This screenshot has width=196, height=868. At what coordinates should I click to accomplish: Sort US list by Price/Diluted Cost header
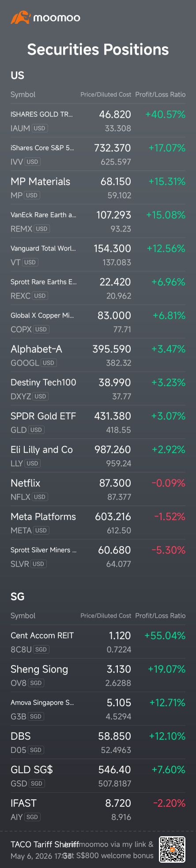(x=106, y=94)
